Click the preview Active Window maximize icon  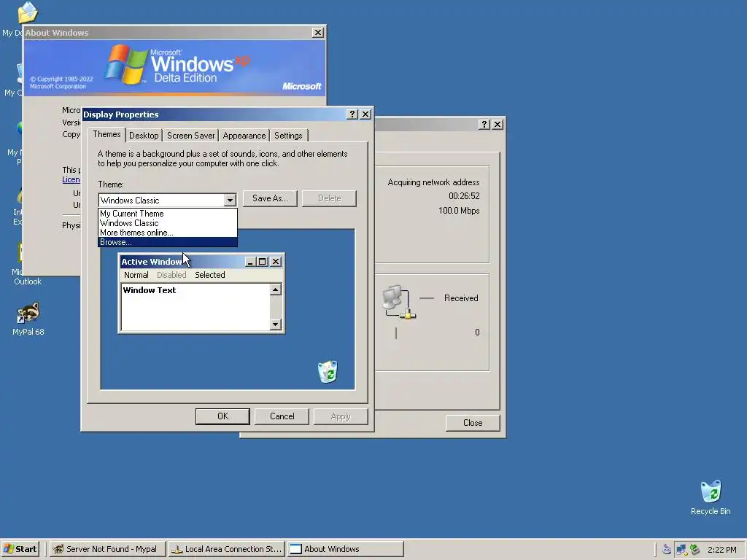(x=262, y=262)
